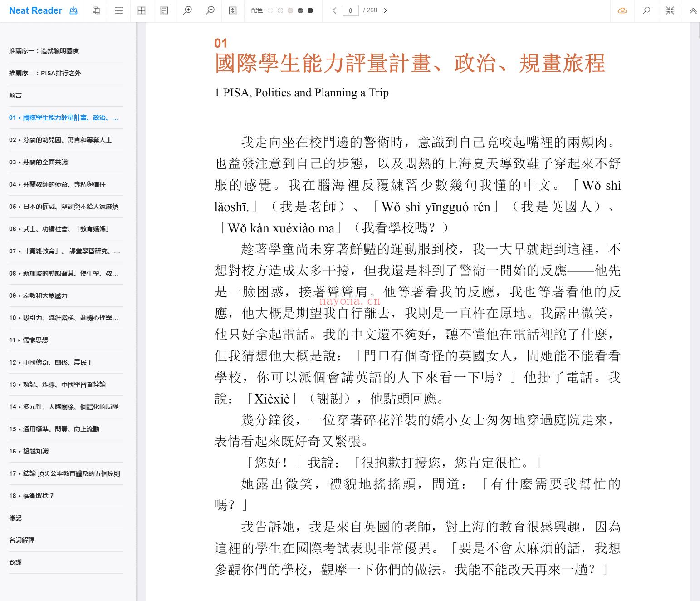Expand chapter 01 arrow in contents
The height and width of the screenshot is (601, 700).
pos(20,118)
